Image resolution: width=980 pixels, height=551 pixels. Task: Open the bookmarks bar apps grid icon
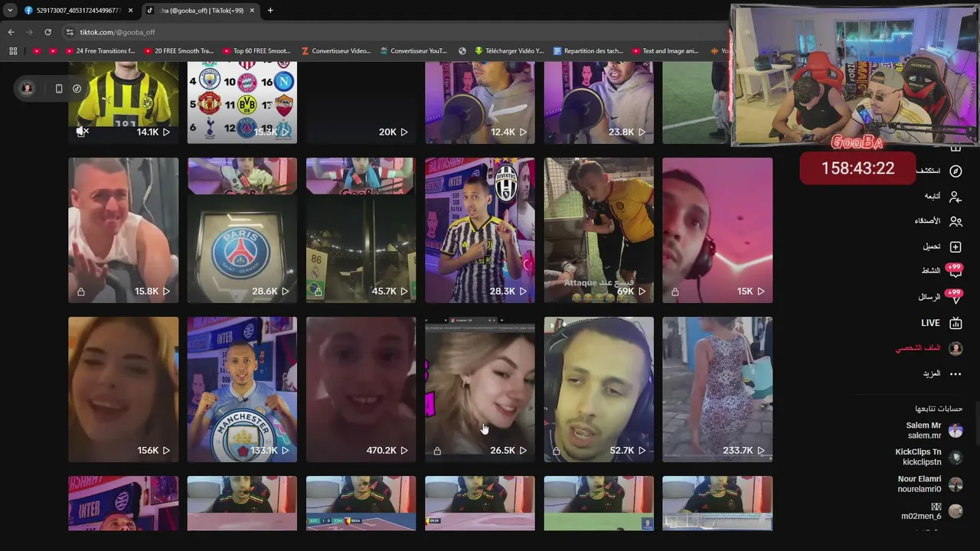coord(13,51)
